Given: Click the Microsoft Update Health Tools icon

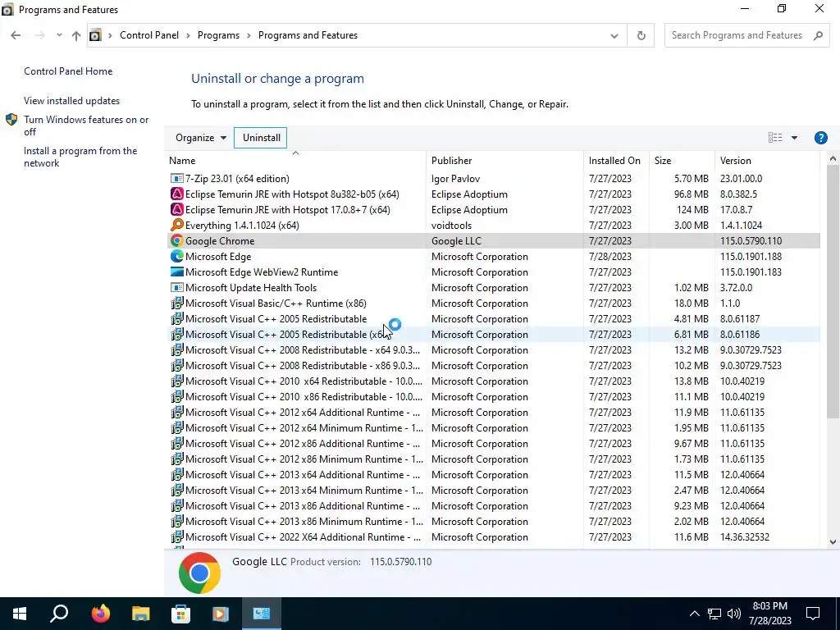Looking at the screenshot, I should click(177, 288).
